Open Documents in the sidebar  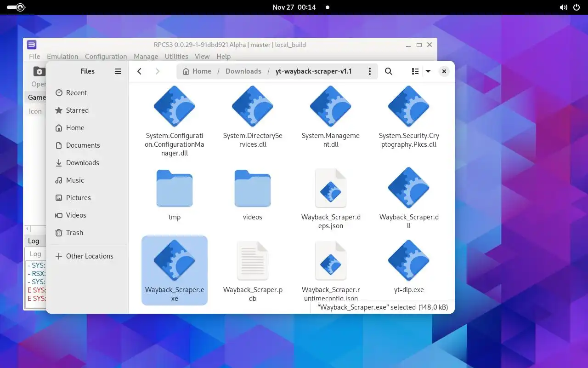[87, 145]
